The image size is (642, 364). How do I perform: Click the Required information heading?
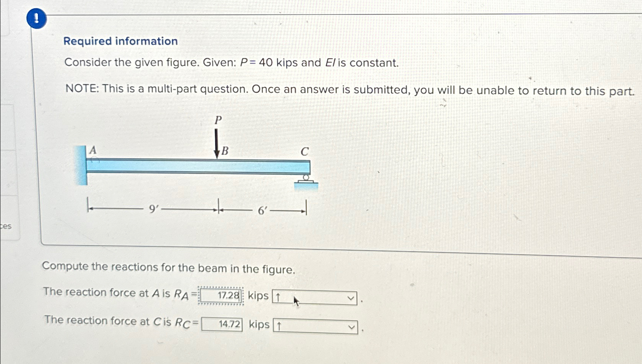[x=120, y=41]
